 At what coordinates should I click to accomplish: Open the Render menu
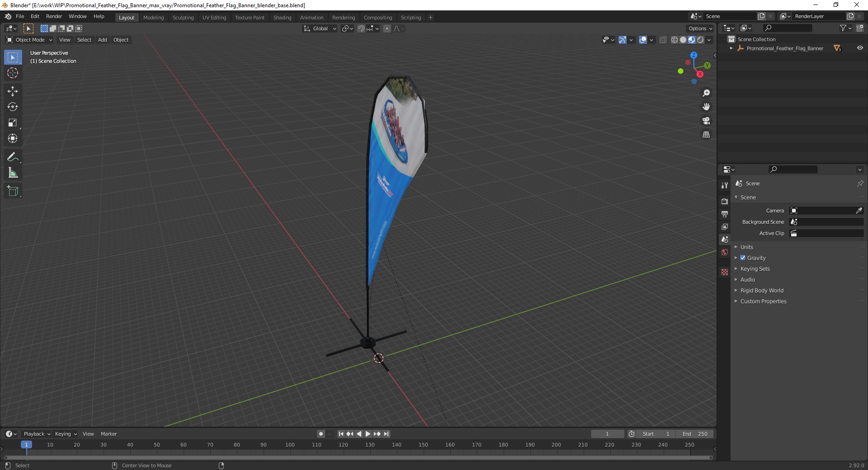pyautogui.click(x=54, y=16)
